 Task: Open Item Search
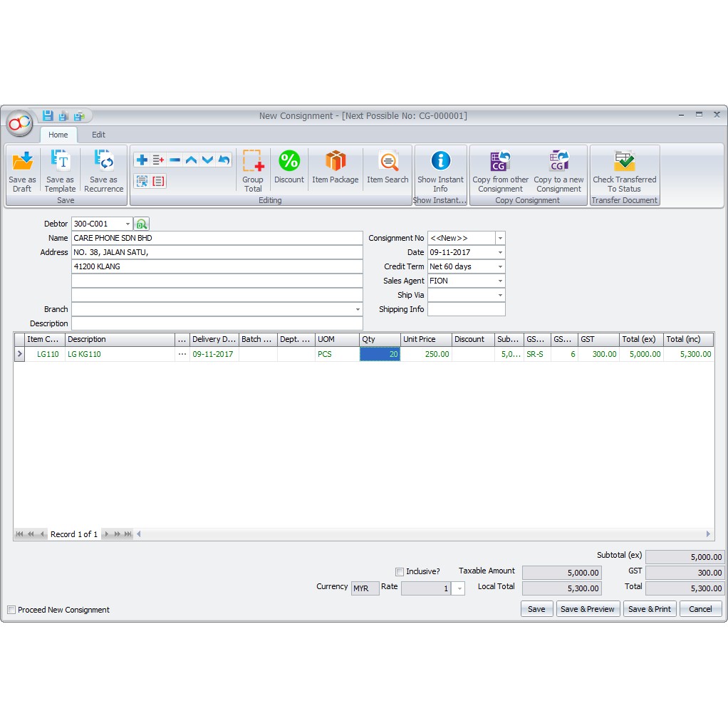[x=388, y=167]
